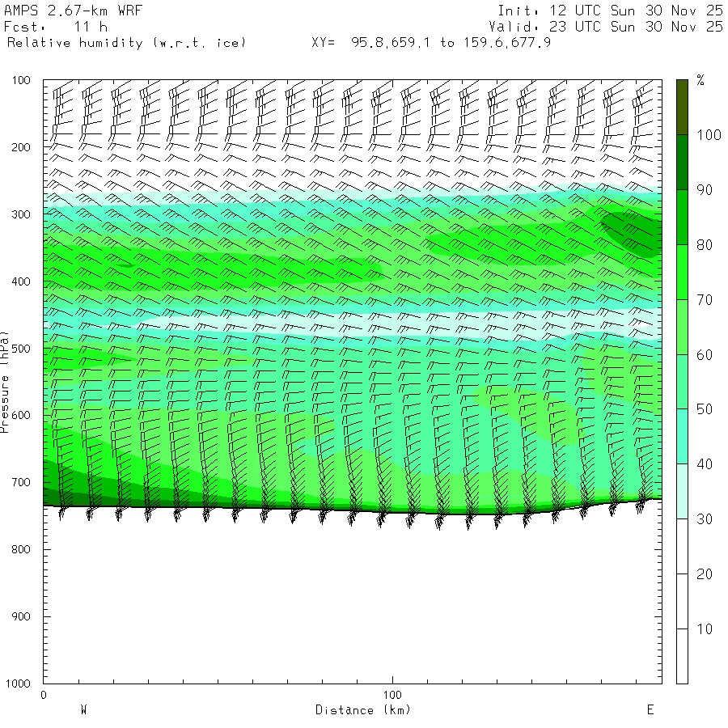Click the colorbar's 30 label
Image resolution: width=728 pixels, height=728 pixels.
[x=705, y=519]
